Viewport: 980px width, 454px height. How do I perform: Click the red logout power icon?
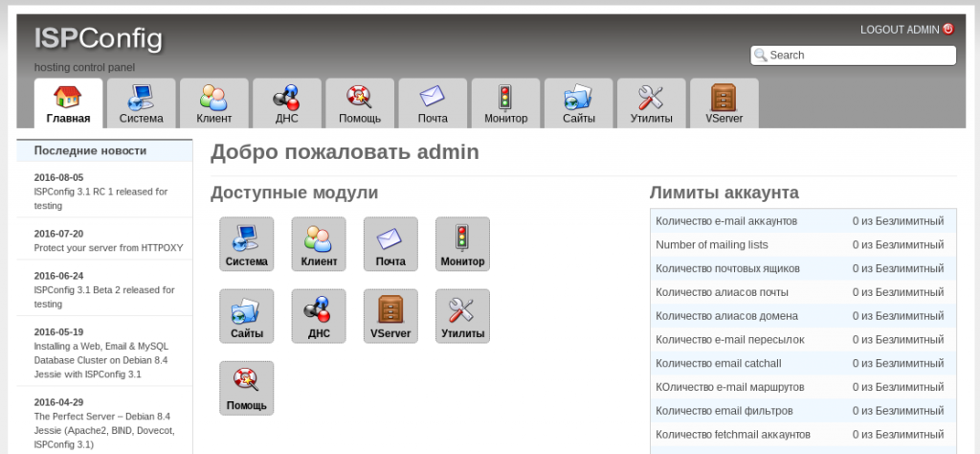(948, 30)
